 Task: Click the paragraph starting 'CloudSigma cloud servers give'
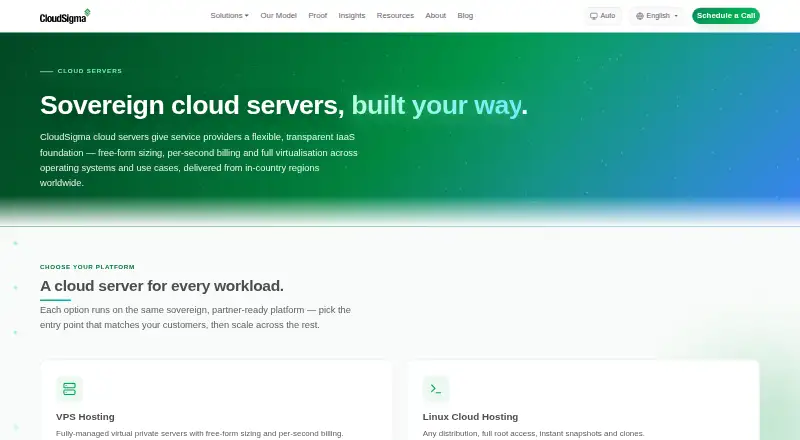click(199, 160)
